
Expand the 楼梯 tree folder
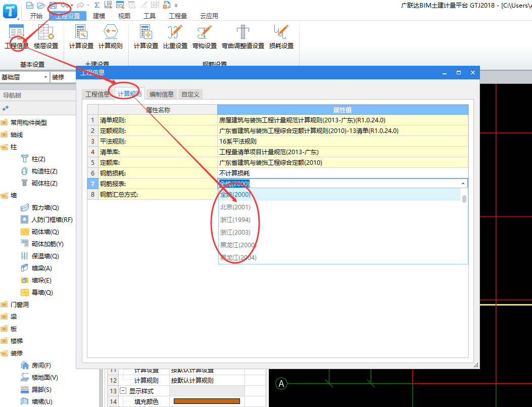coord(4,341)
